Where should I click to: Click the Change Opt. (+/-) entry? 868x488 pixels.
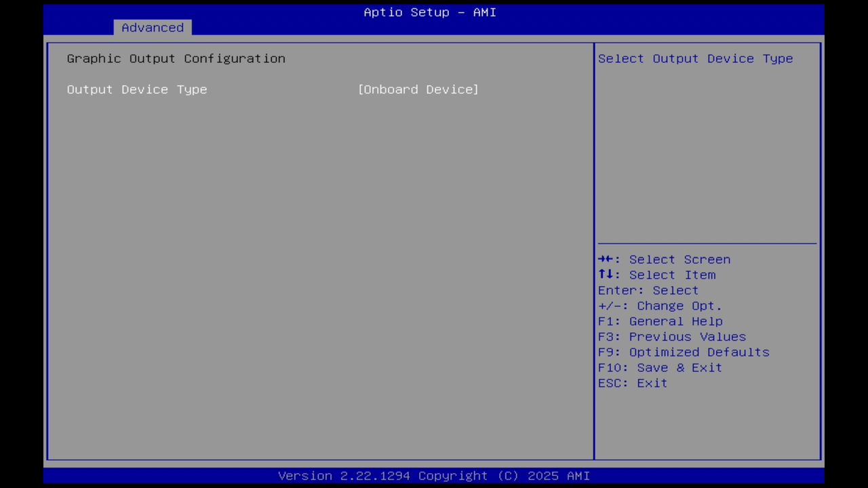click(659, 306)
